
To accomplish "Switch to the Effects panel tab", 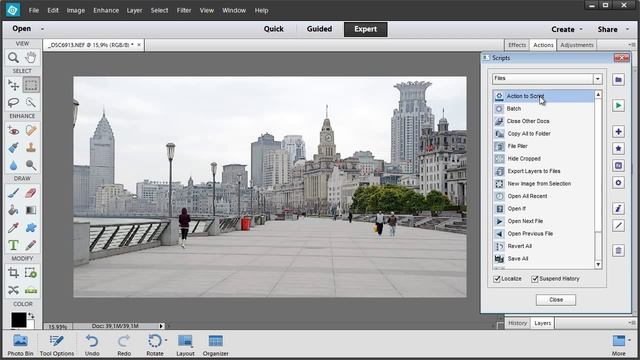I will click(x=517, y=45).
